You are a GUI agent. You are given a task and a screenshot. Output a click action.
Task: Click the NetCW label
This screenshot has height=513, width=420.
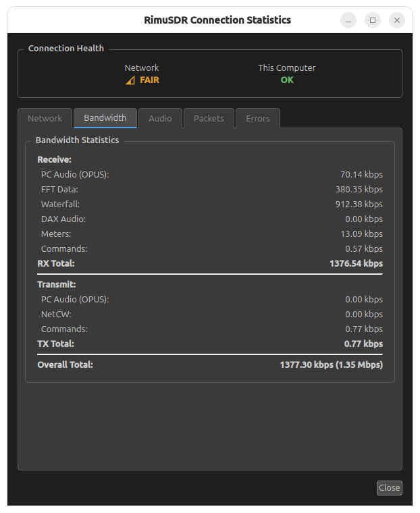[x=56, y=315]
